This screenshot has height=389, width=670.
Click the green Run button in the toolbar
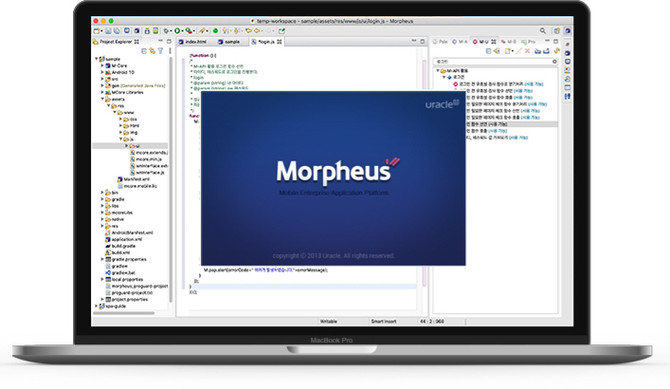coord(177,31)
